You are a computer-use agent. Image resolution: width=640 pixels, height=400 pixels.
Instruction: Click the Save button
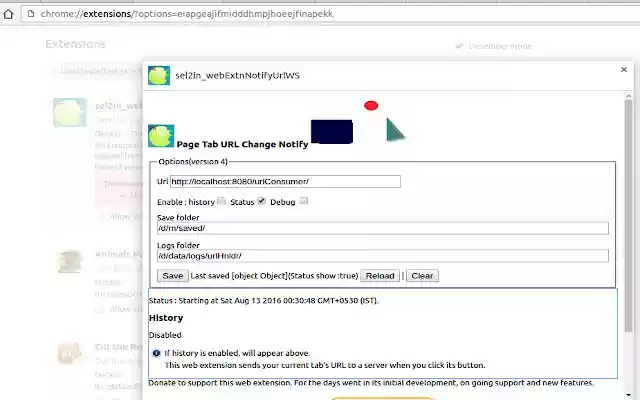coord(173,276)
